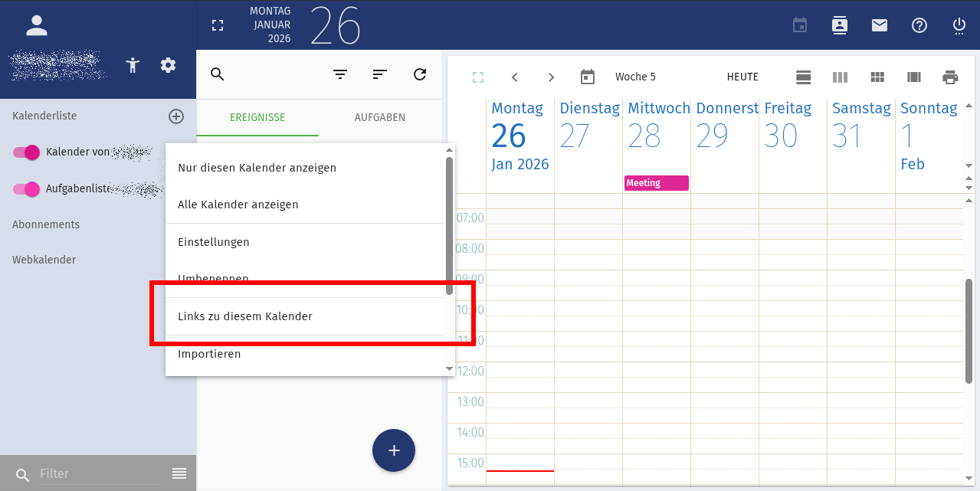
Task: Open the mail envelope icon
Action: 880,25
